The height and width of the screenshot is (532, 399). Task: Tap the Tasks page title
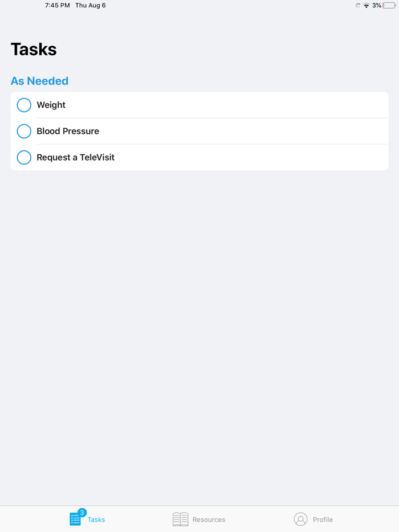point(34,49)
